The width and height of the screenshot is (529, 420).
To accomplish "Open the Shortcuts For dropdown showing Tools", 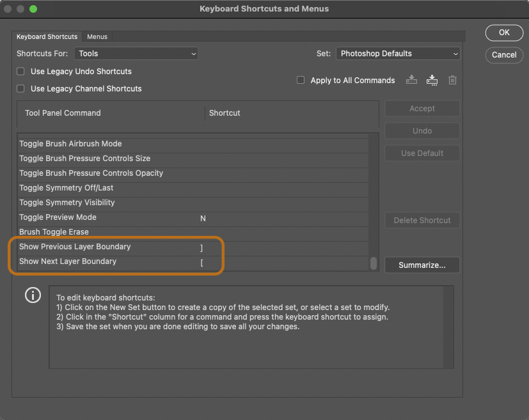I will point(136,54).
